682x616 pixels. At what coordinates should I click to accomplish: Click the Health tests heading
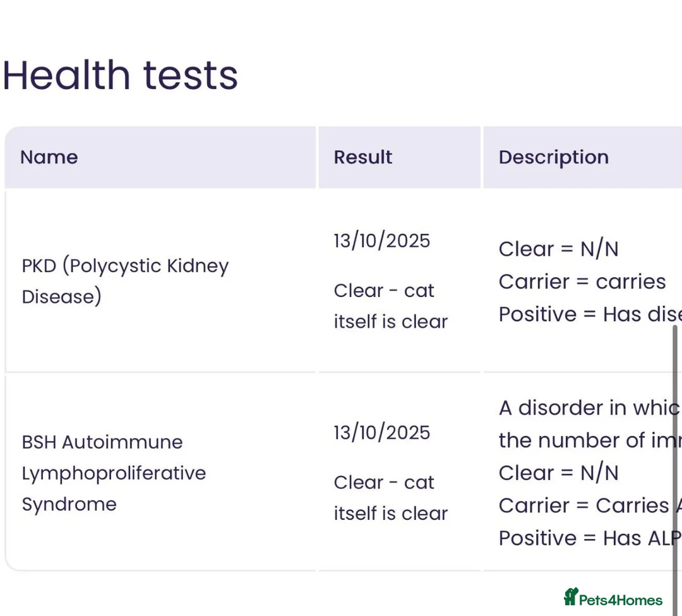[120, 75]
